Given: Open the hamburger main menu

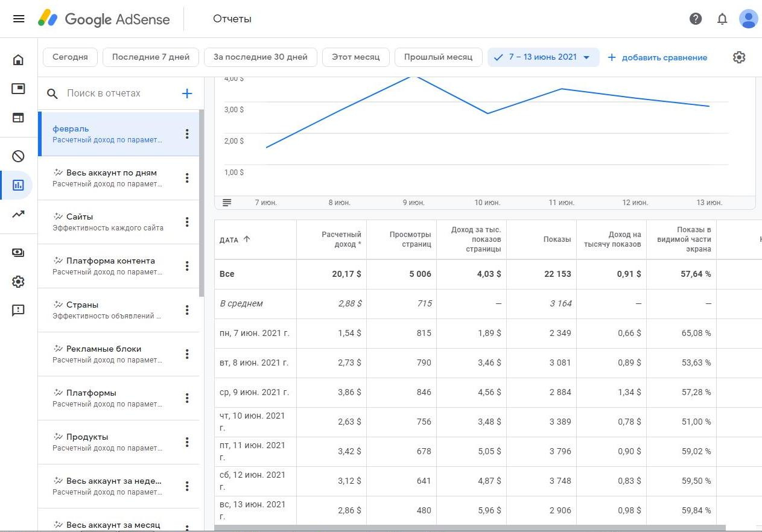Looking at the screenshot, I should tap(19, 19).
